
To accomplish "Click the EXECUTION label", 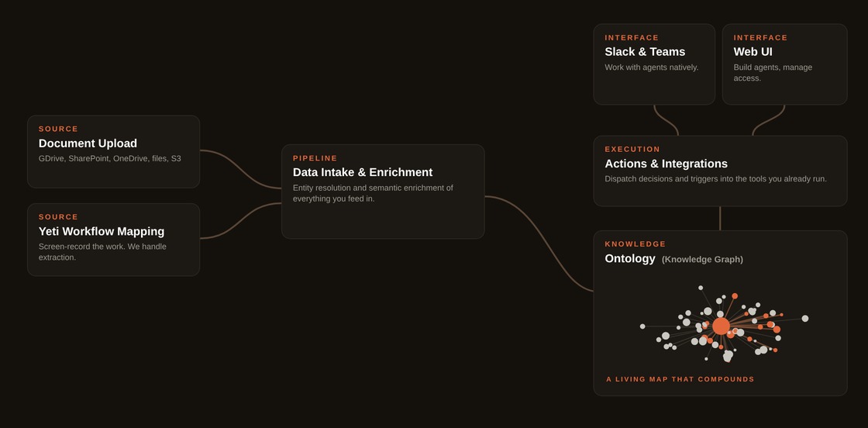I will pyautogui.click(x=632, y=150).
